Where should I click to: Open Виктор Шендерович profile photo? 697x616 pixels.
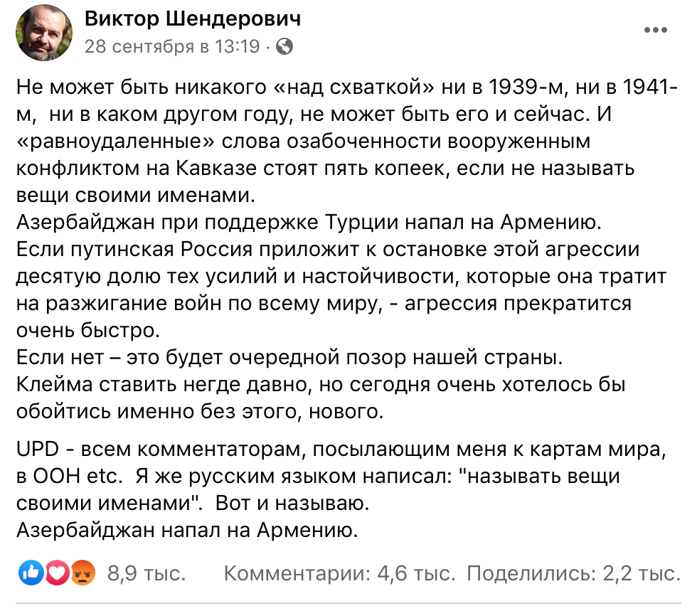coord(44,33)
